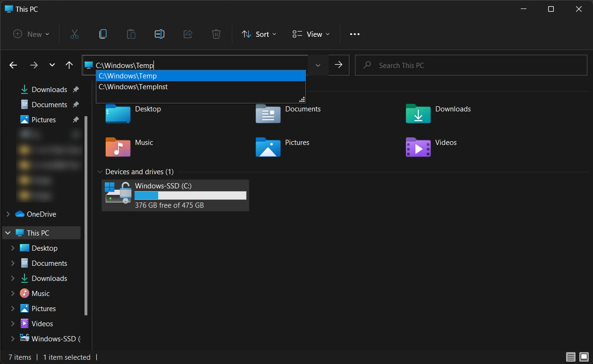The width and height of the screenshot is (593, 364).
Task: Click the "1 item selected" status text
Action: tap(67, 357)
